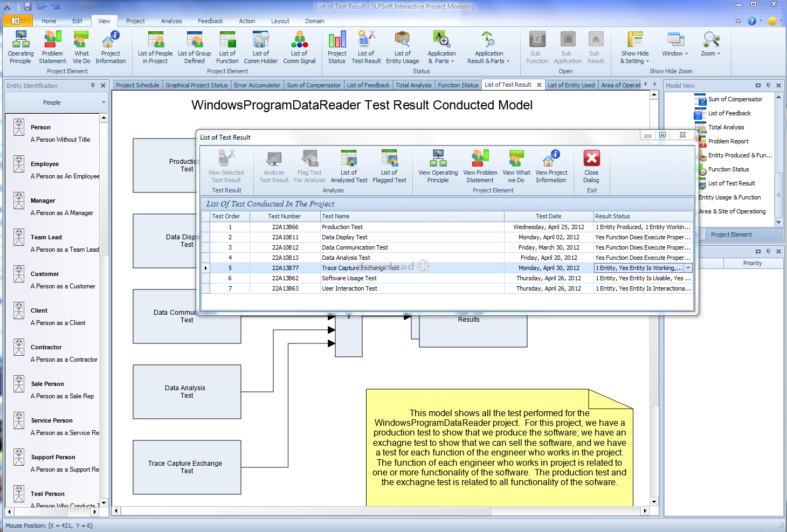Image resolution: width=787 pixels, height=532 pixels.
Task: Select the Person entity icon
Action: pyautogui.click(x=19, y=127)
